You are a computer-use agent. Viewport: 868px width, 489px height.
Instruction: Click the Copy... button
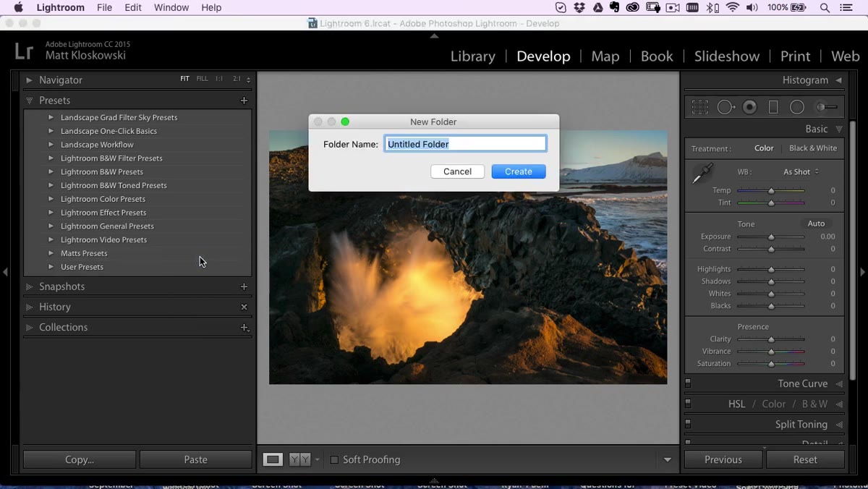[x=80, y=459]
